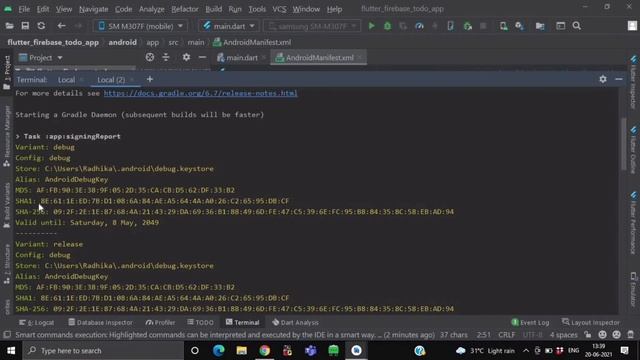Click the android breadcrumb segment

tap(122, 42)
